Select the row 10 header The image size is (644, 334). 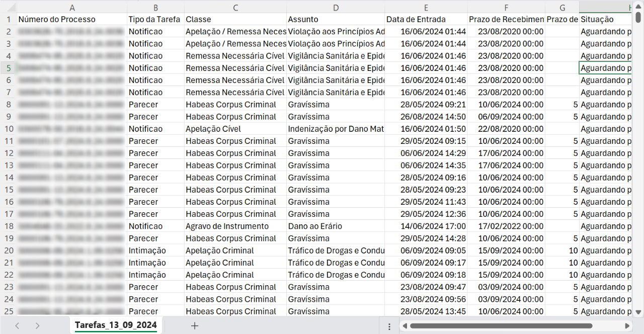point(8,129)
